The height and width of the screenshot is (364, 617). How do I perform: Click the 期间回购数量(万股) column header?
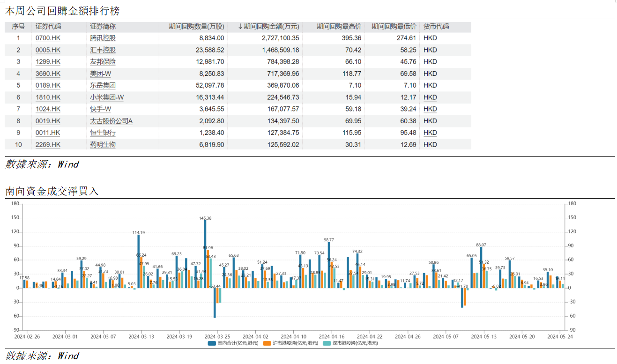[196, 27]
